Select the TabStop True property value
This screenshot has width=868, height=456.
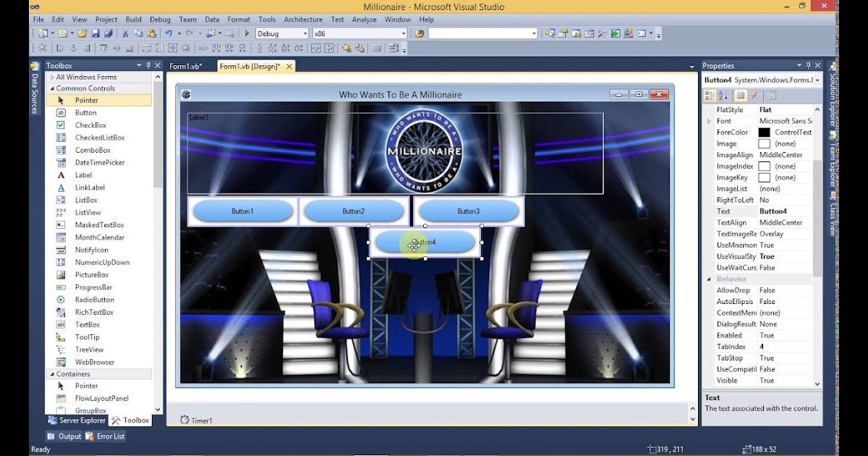click(x=785, y=358)
